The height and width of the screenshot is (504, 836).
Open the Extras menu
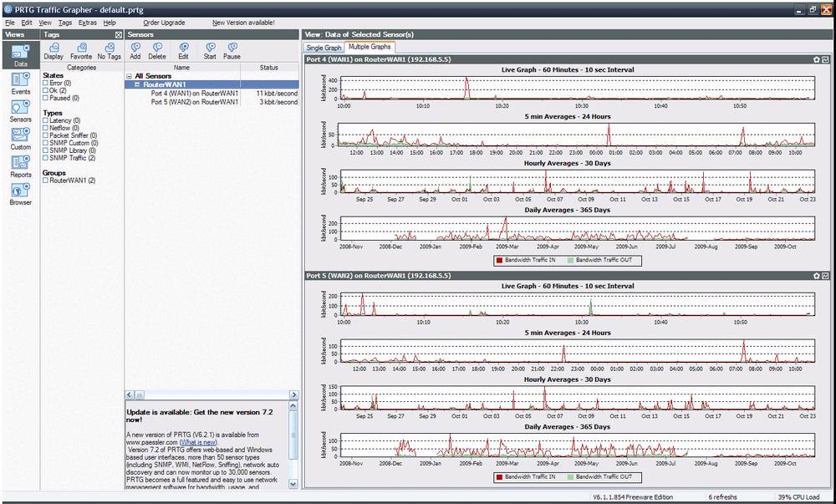(88, 23)
